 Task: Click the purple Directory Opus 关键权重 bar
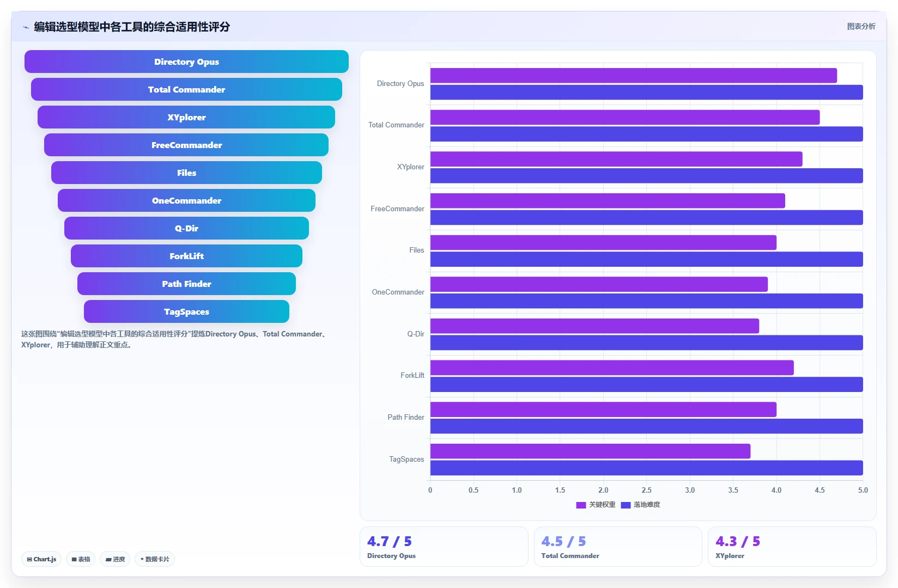tap(634, 76)
